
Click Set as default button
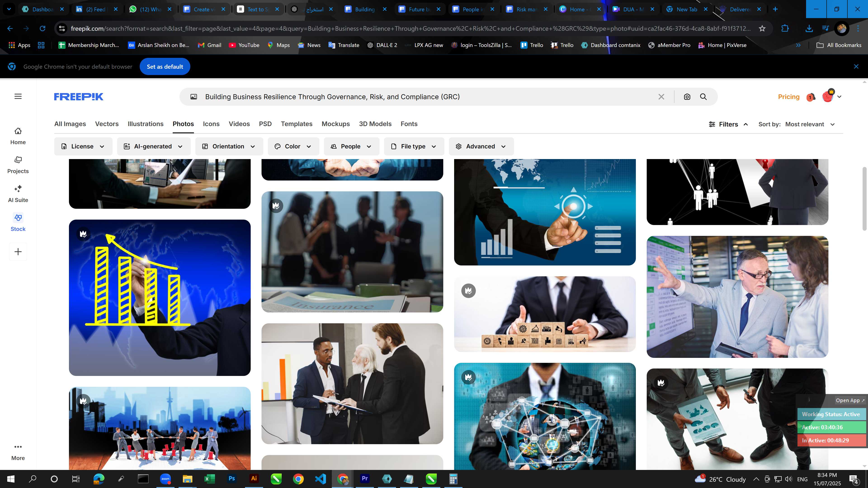pos(165,67)
